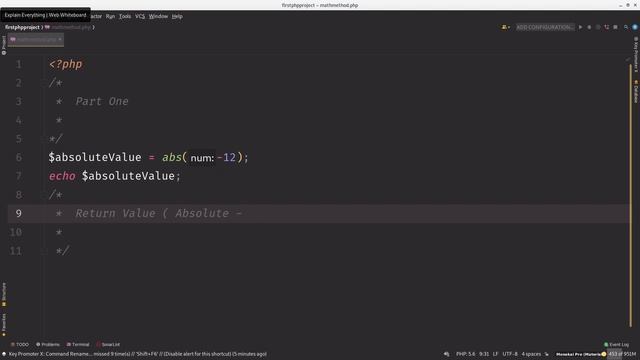The width and height of the screenshot is (640, 360).
Task: Click the $absoluteValue variable on line 6
Action: 95,157
